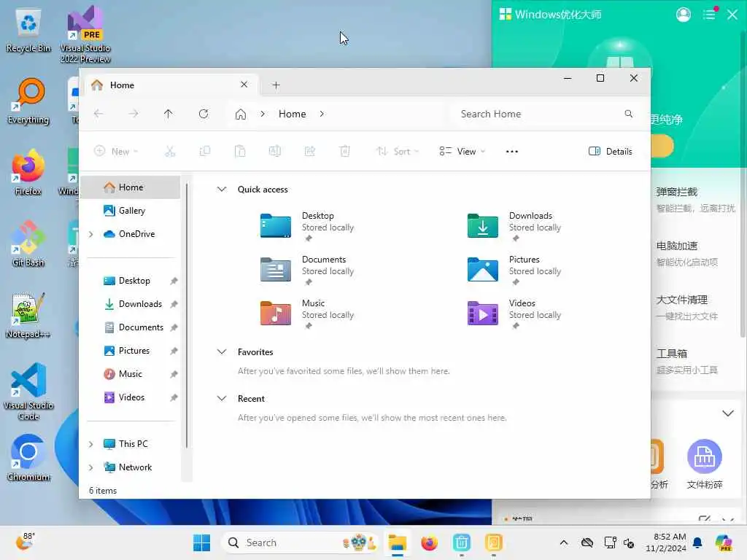Click the taskbar clock showing 8:52 AM
This screenshot has height=560, width=747.
[x=665, y=542]
